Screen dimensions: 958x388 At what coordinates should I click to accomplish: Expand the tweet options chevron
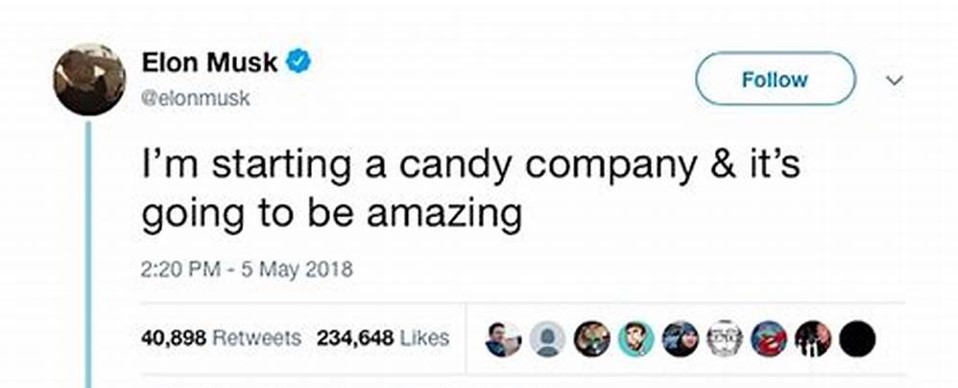[x=894, y=80]
